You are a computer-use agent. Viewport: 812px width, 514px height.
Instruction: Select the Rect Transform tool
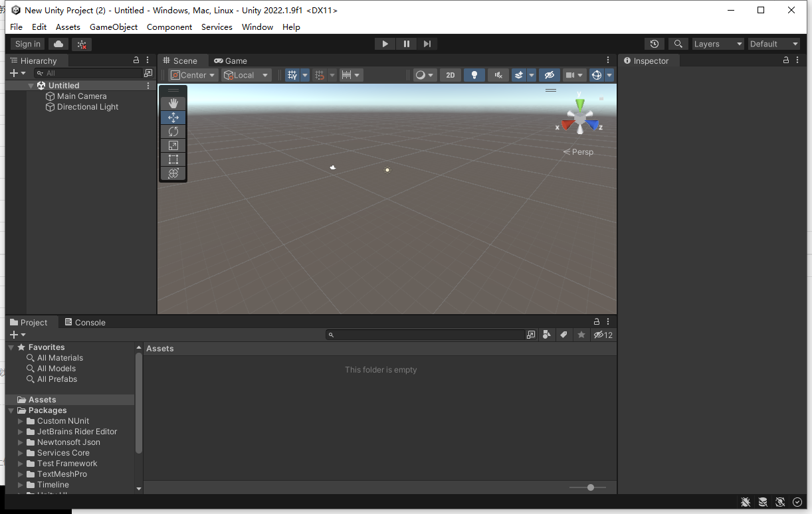click(x=173, y=159)
